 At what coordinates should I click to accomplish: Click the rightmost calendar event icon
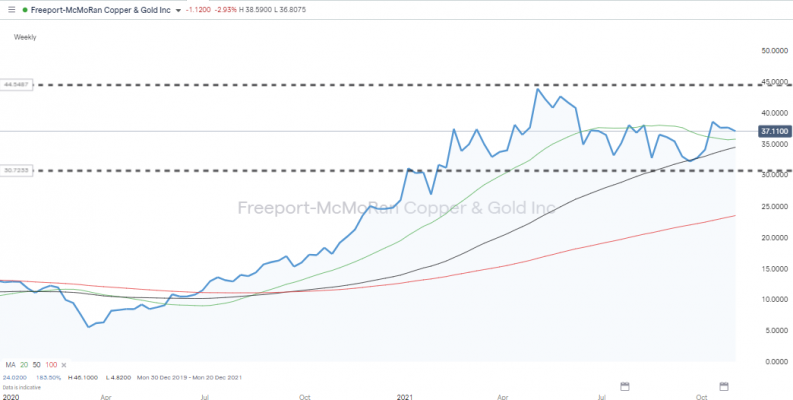pos(724,386)
